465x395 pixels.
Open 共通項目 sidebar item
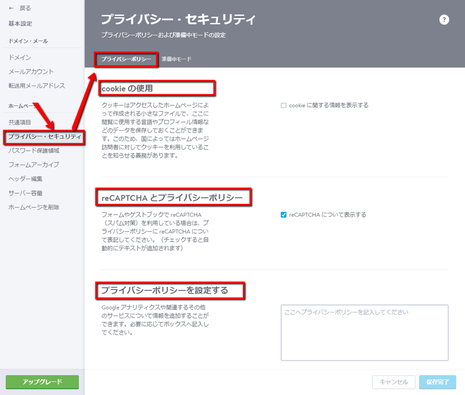[20, 122]
